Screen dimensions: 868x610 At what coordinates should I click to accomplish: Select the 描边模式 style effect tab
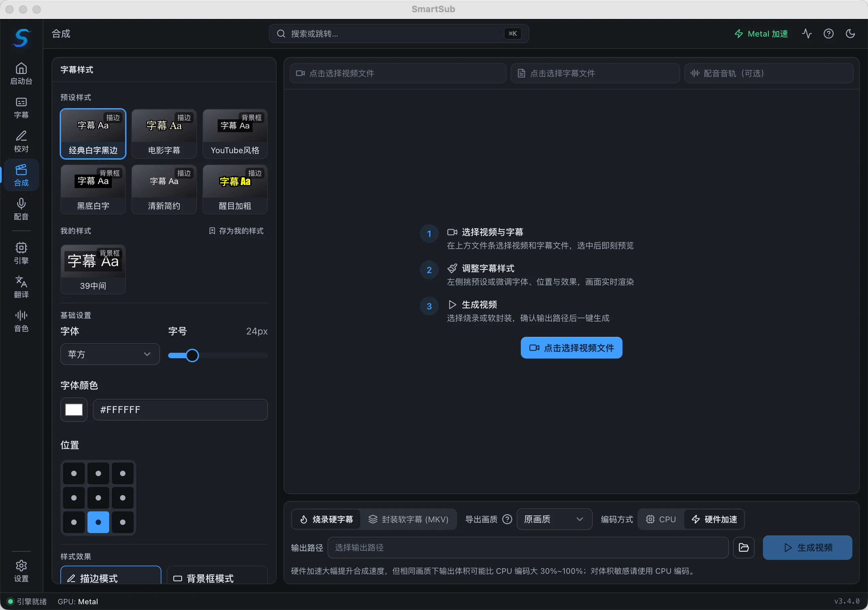pyautogui.click(x=111, y=576)
